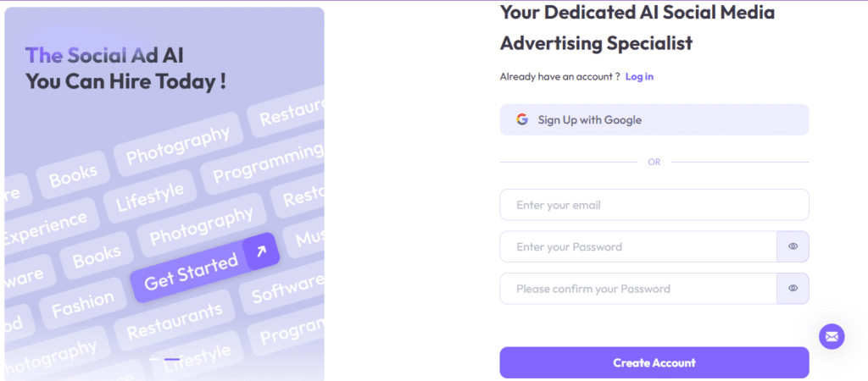Click the Create Account button
868x381 pixels.
click(654, 362)
